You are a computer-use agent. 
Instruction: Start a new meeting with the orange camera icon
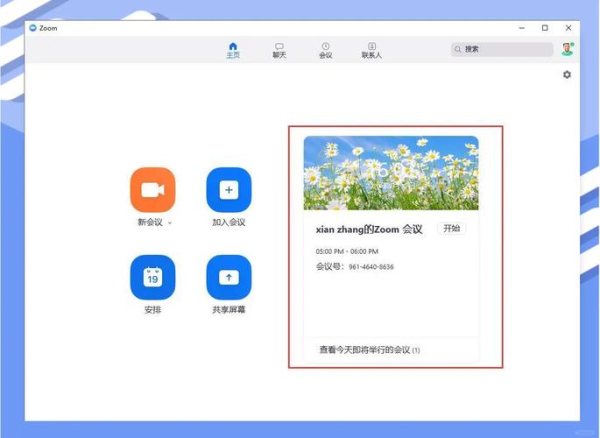point(153,190)
